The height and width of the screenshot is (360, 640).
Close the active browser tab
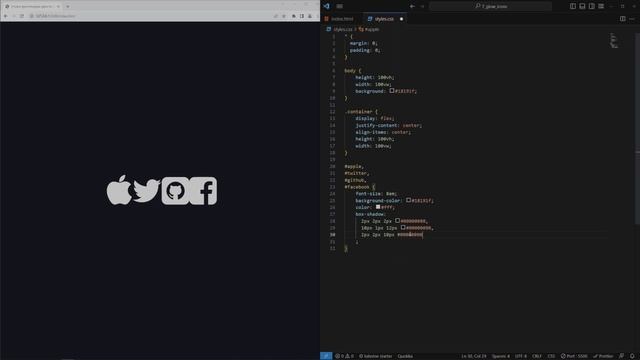(58, 6)
